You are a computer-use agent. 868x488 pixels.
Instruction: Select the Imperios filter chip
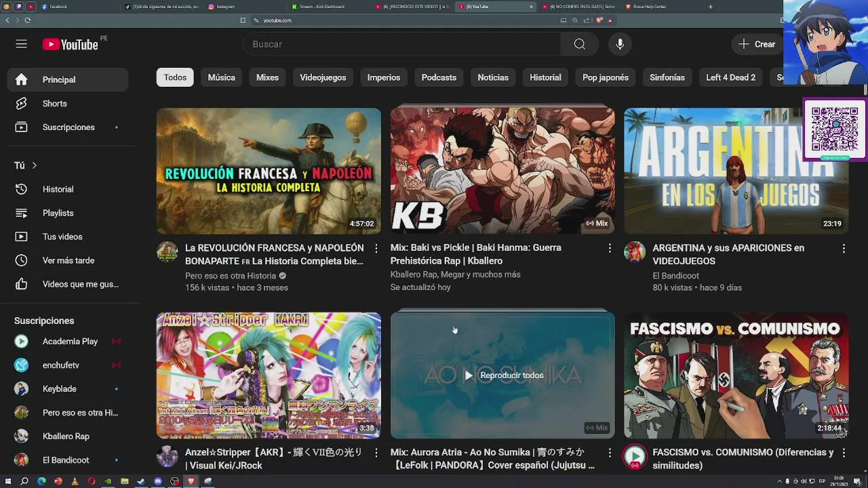click(384, 77)
